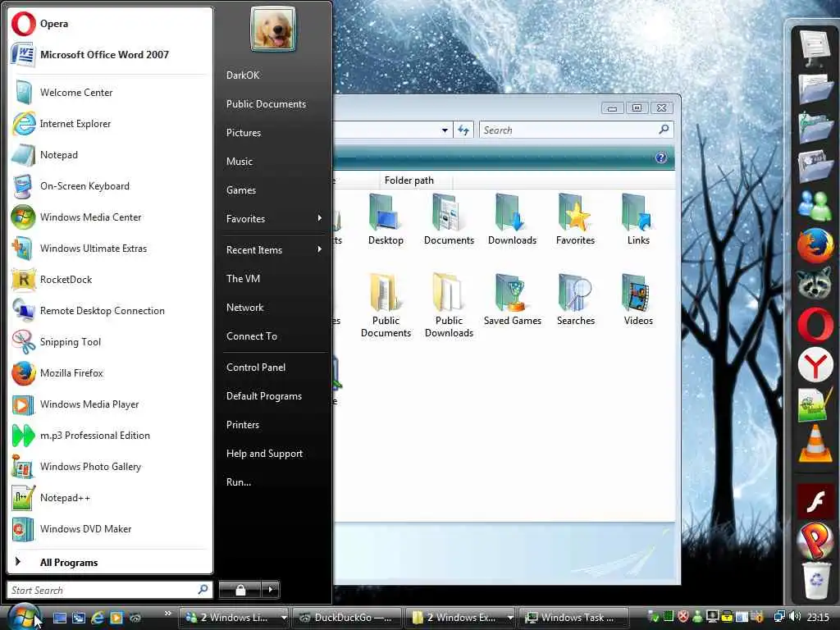This screenshot has width=840, height=630.
Task: Open the Recycle Bin in the dock
Action: click(x=816, y=581)
